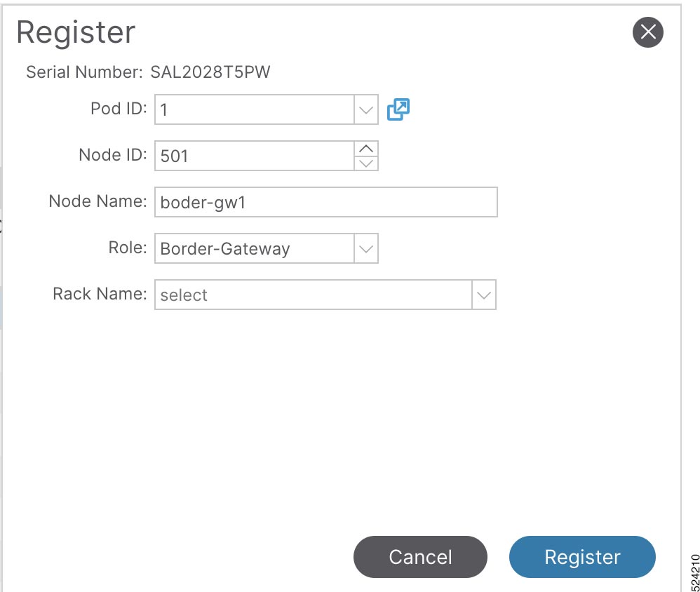The image size is (700, 592).
Task: Cancel the node registration
Action: click(x=420, y=557)
